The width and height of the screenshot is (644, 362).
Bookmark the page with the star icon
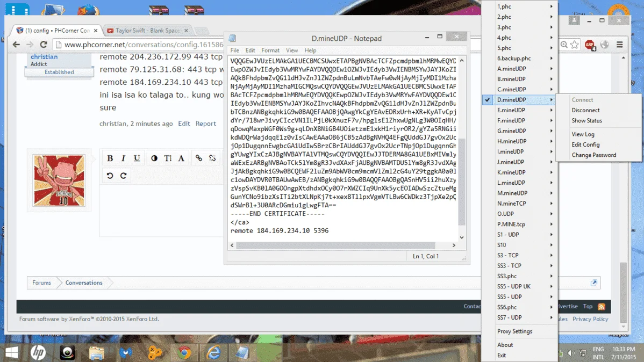tap(575, 45)
